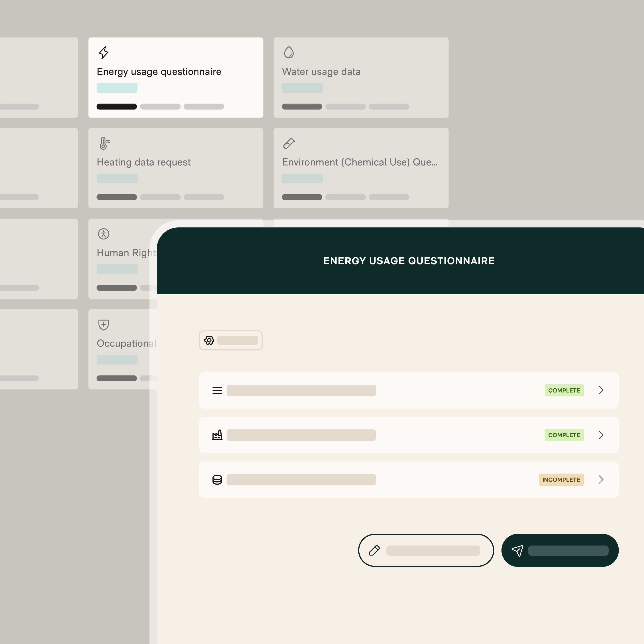Click the thermometer icon on Heating card
Image resolution: width=644 pixels, height=644 pixels.
point(105,143)
